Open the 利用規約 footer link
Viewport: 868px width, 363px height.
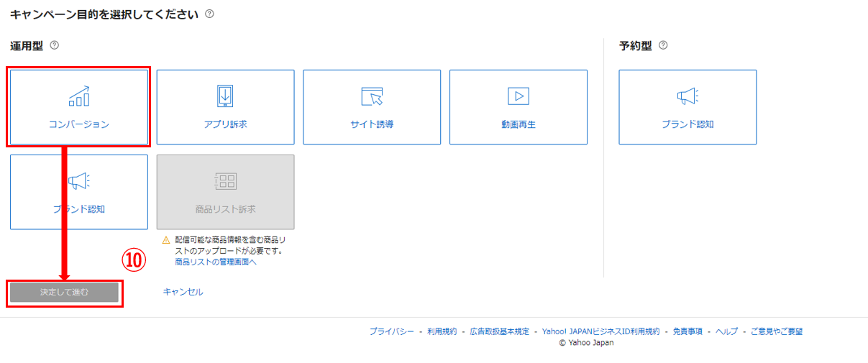click(x=442, y=331)
